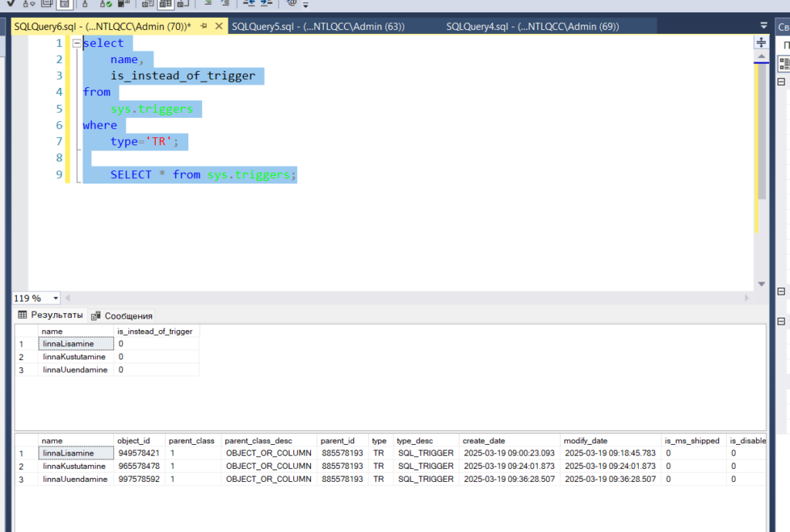The height and width of the screenshot is (532, 790).
Task: Click the editor horizontal scroll right arrow
Action: tap(747, 298)
